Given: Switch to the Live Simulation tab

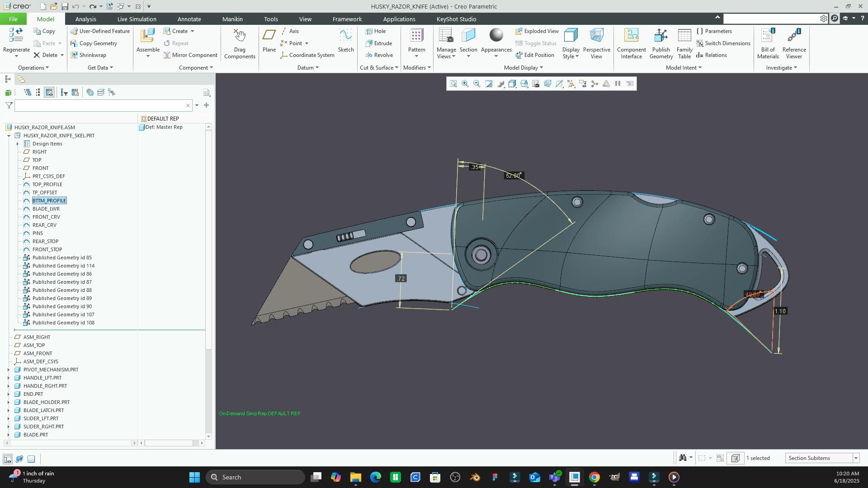Looking at the screenshot, I should tap(137, 19).
